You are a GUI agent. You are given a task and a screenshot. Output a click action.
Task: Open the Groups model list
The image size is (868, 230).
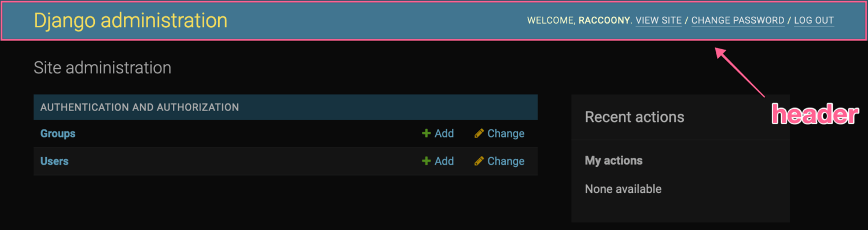click(58, 133)
